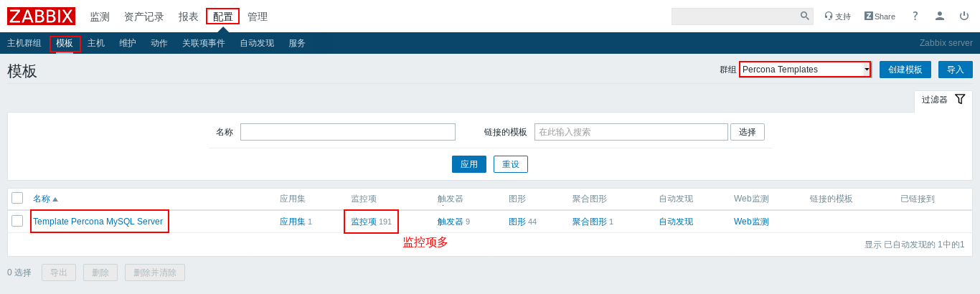
Task: Click the 选择 linked-template button
Action: pos(748,132)
